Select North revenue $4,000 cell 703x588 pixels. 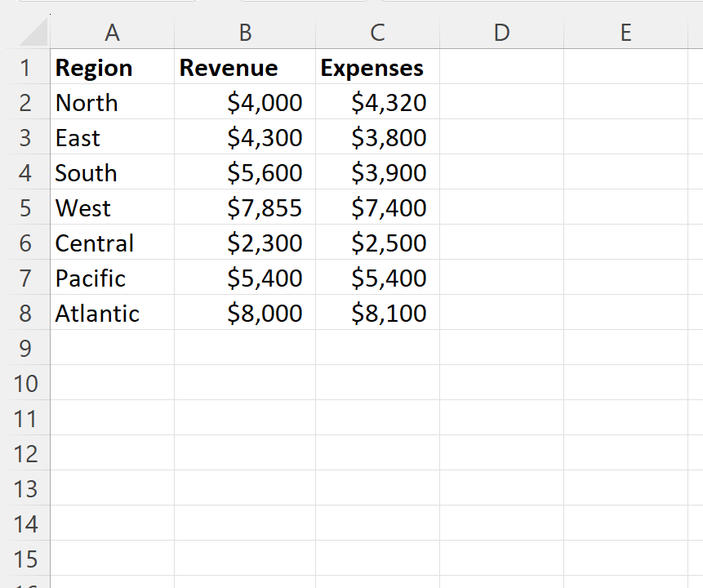click(x=245, y=101)
